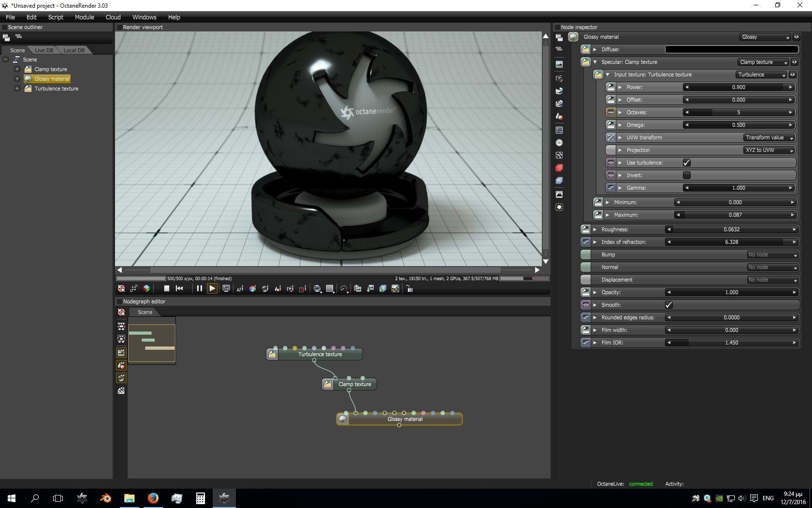Click eye icon beside Glossy dropdown
812x508 pixels.
796,37
